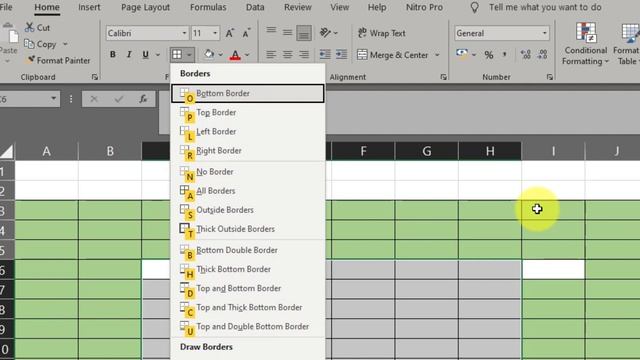Increase the cell indent

(x=341, y=54)
